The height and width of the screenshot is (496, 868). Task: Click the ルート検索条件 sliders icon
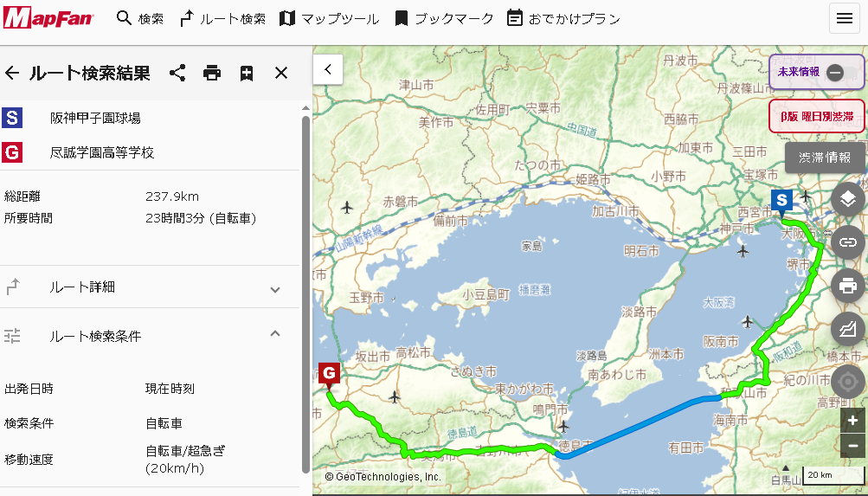pos(12,336)
